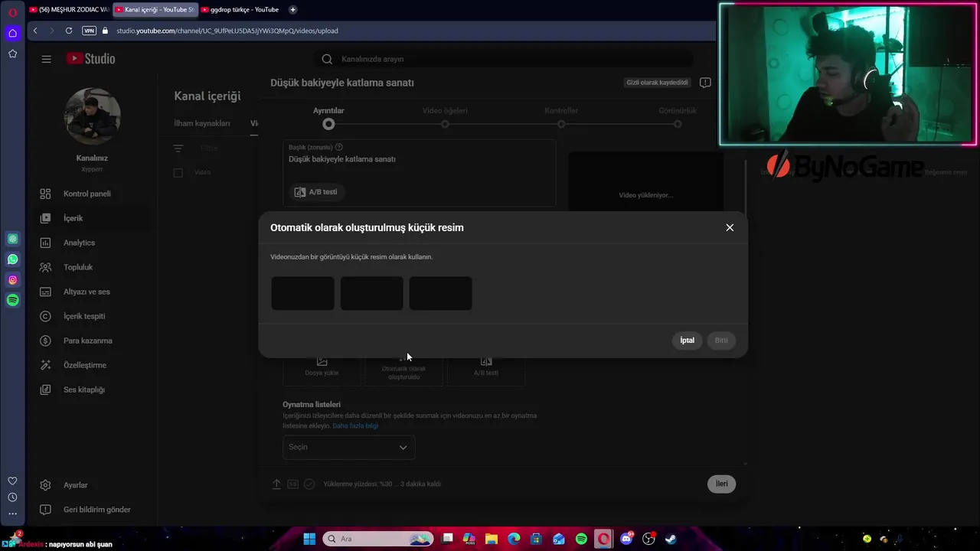Open WhatsApp in Opera sidebar
Viewport: 980px width, 551px height.
click(x=12, y=259)
